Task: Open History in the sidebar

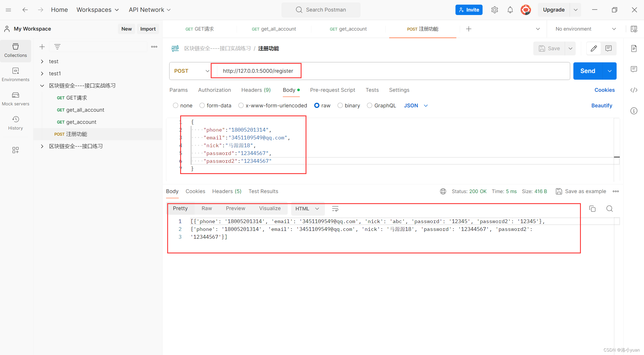Action: [x=16, y=123]
